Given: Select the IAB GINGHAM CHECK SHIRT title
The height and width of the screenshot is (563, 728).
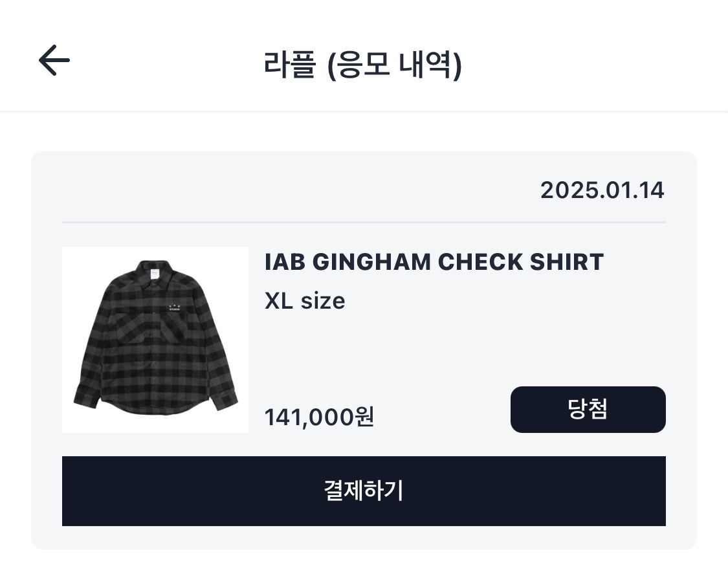Looking at the screenshot, I should 434,262.
